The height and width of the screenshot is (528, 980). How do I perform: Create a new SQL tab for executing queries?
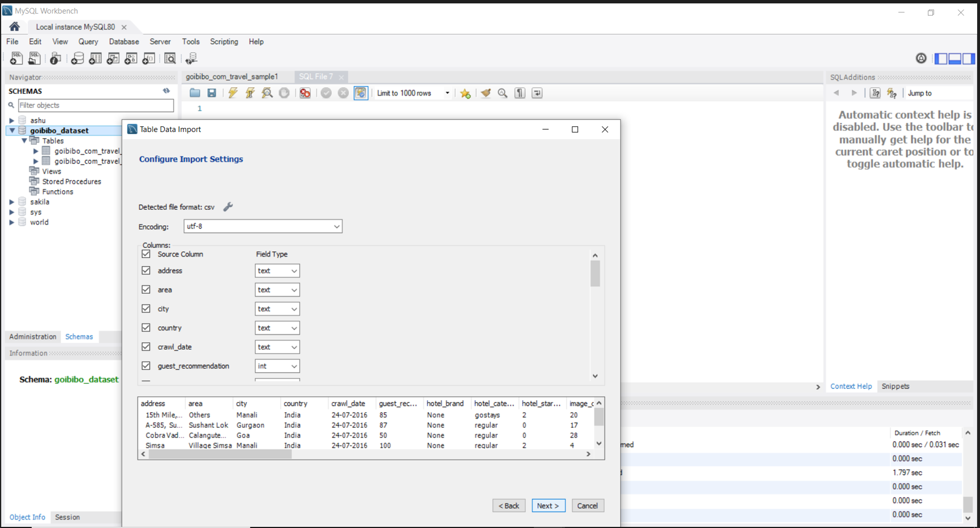[16, 58]
